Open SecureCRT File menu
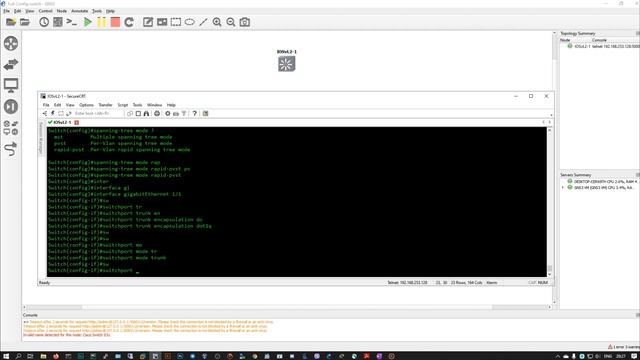The width and height of the screenshot is (640, 360). pyautogui.click(x=46, y=105)
